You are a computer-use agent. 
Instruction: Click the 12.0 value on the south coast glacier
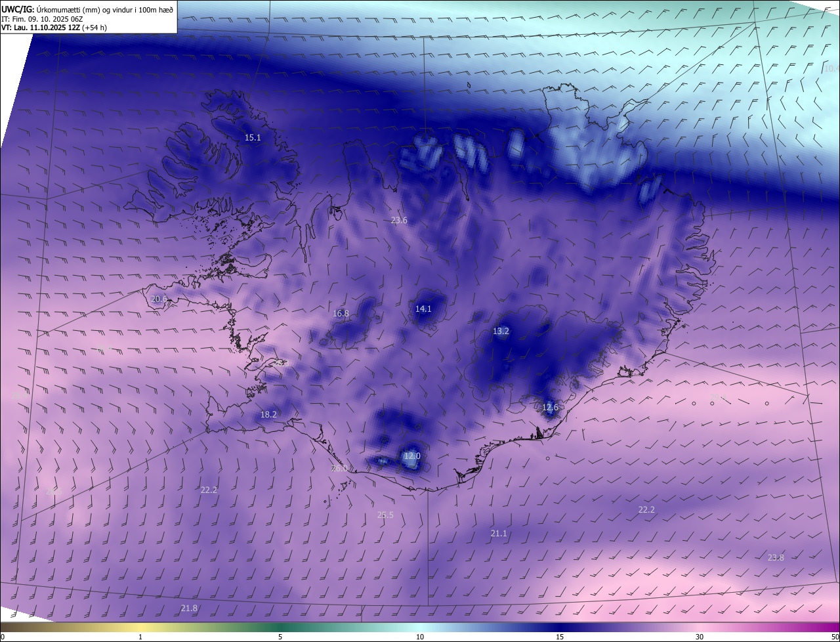(x=411, y=456)
